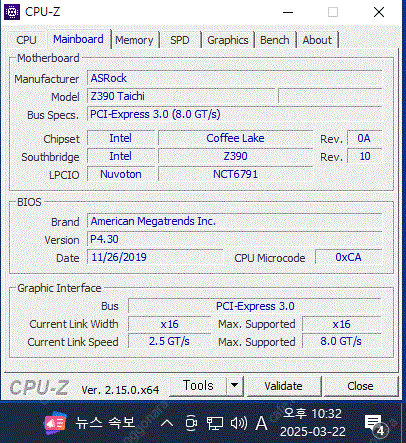Select the Mainboard tab
Viewport: 406px width, 443px height.
point(78,39)
